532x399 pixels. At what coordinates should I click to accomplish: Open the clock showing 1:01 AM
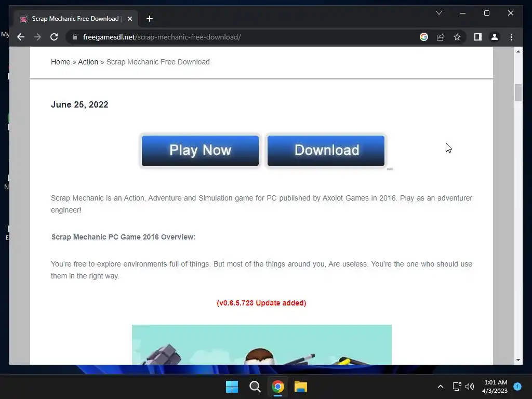click(495, 387)
